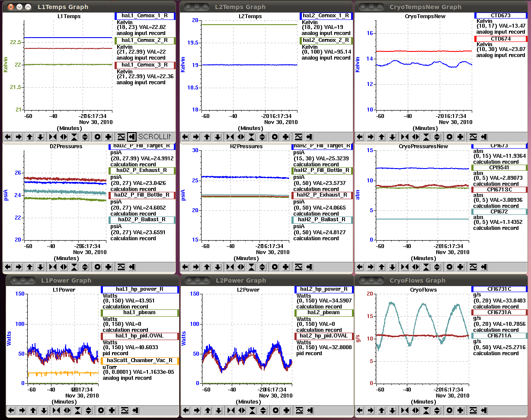531x420 pixels.
Task: Click plus icon in CryoFlows toolbar
Action: [x=461, y=410]
